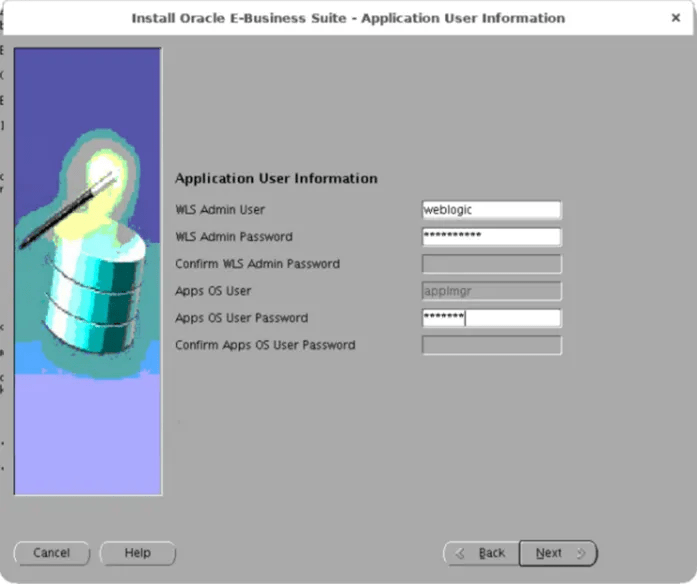
Task: Close the Install Oracle E-Business Suite window
Action: coord(675,18)
